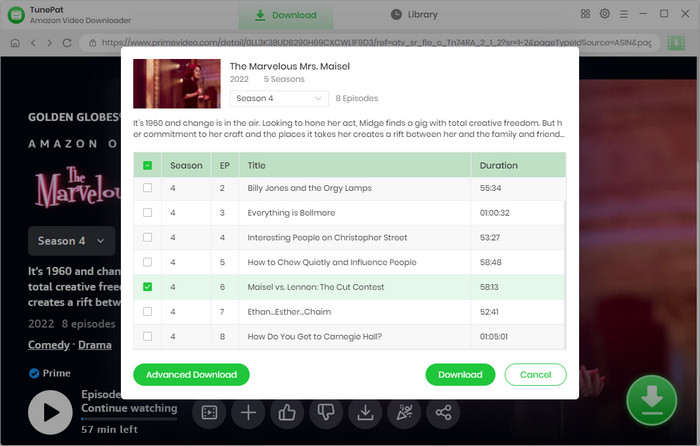Play the episode with the round play button

50,412
